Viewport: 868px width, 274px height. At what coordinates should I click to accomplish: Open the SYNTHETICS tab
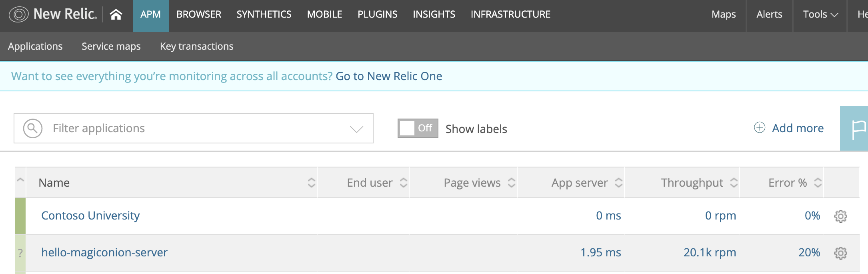click(264, 14)
